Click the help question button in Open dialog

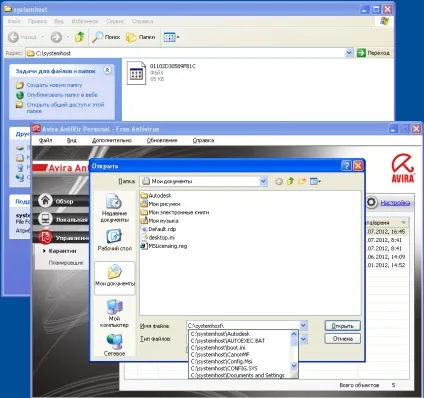(x=347, y=166)
